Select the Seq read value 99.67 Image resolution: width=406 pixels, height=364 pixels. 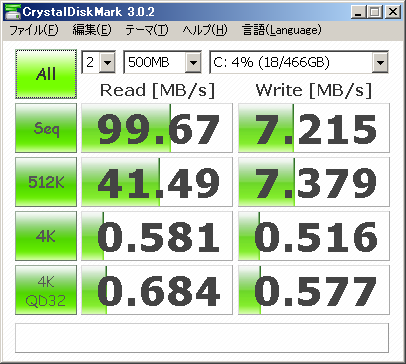(x=157, y=128)
